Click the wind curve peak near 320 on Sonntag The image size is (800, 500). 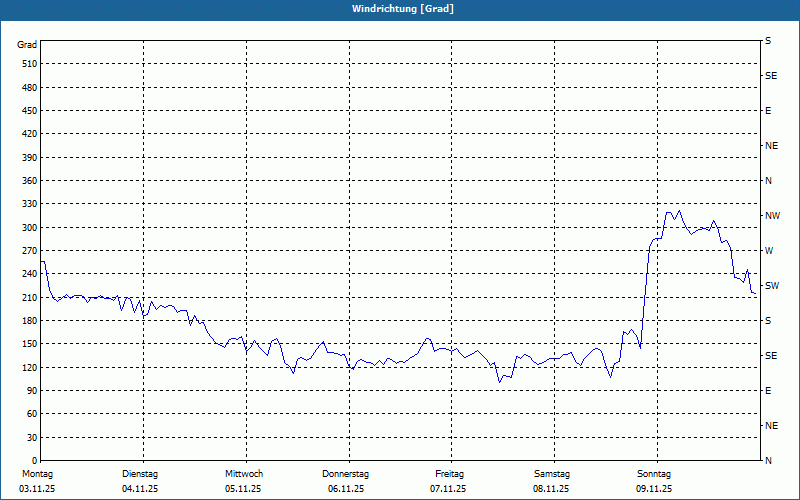pyautogui.click(x=679, y=211)
